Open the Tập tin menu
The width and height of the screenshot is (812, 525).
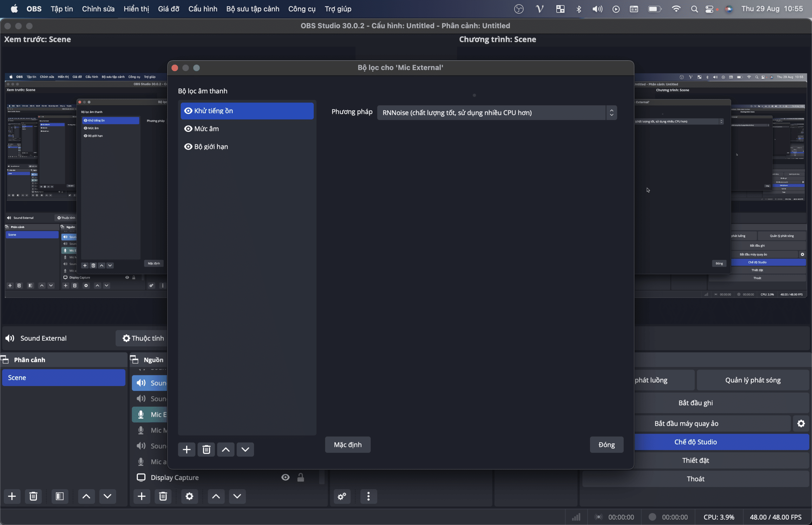coord(62,9)
